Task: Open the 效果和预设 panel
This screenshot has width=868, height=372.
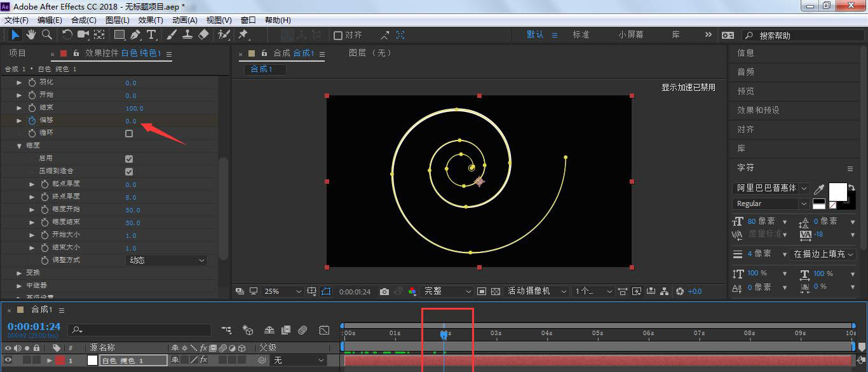Action: point(758,110)
